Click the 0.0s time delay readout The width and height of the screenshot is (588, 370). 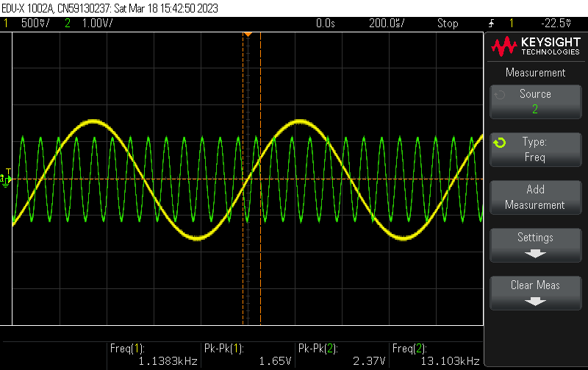[x=325, y=24]
